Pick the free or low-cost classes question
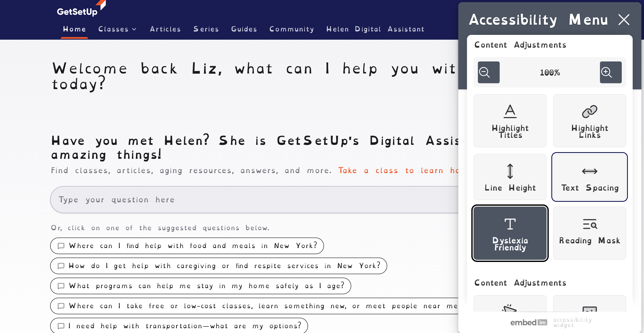This screenshot has width=644, height=333. click(x=254, y=306)
